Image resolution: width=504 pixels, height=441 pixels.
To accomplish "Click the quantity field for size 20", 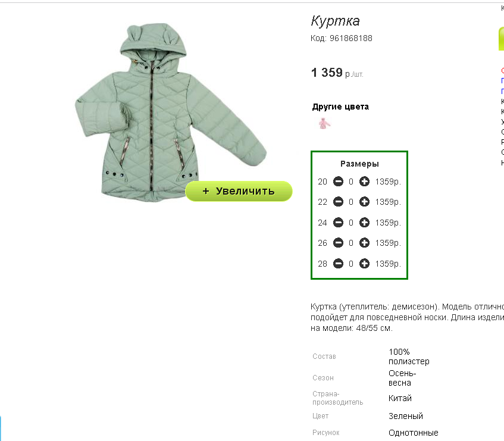I will (351, 182).
